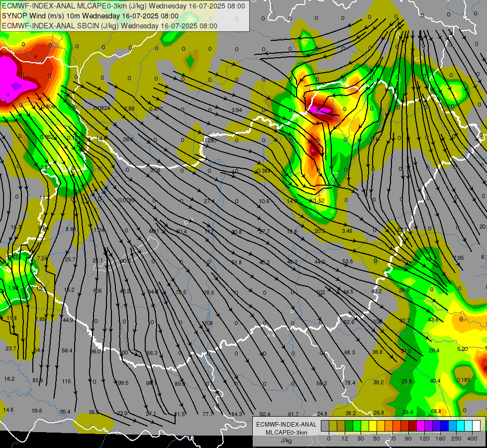Click legend scale label 400
The width and height of the screenshot is (487, 448).
(x=472, y=439)
